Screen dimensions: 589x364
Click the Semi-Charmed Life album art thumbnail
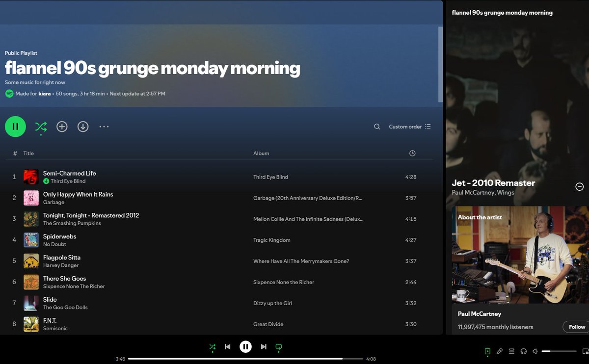(x=31, y=177)
